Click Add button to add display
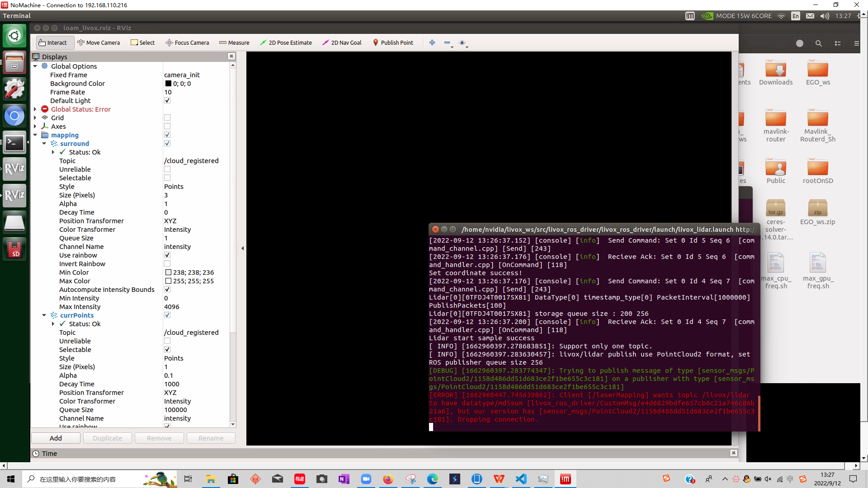This screenshot has width=868, height=488. [x=56, y=438]
